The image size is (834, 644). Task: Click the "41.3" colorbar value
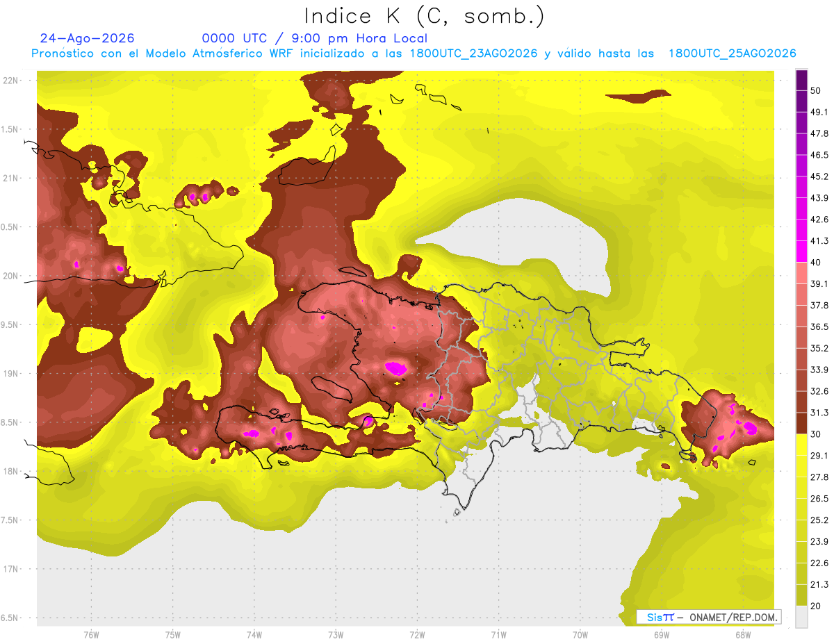coord(819,241)
